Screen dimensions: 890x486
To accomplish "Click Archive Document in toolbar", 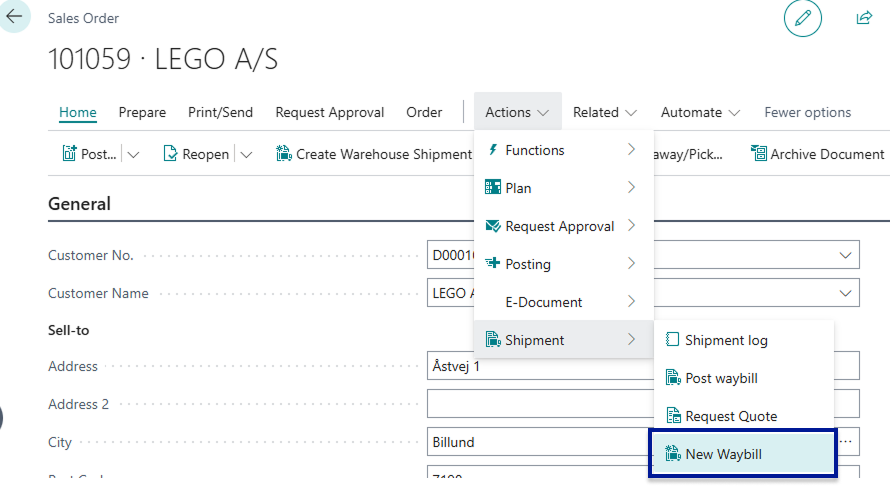I will [x=817, y=154].
